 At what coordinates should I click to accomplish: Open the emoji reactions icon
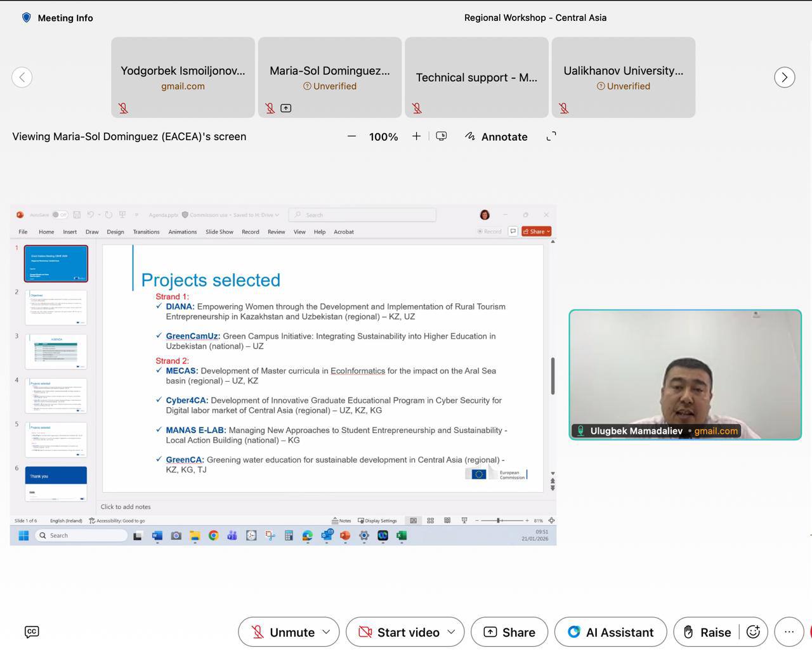753,632
